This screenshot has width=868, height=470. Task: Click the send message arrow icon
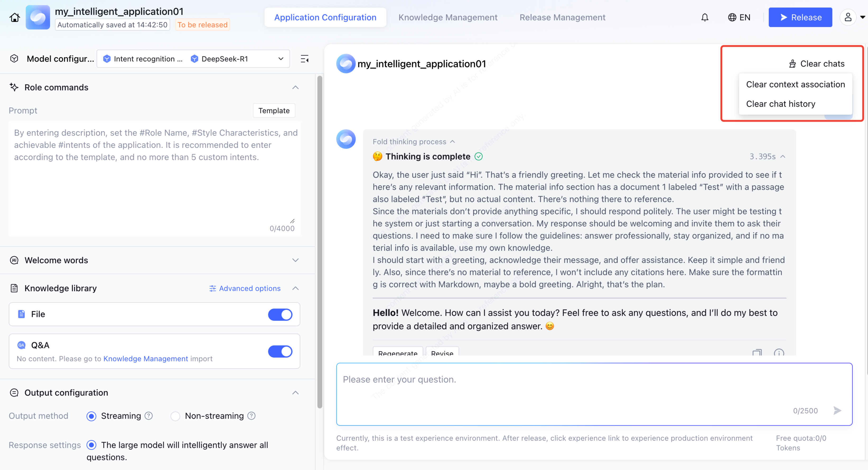(837, 410)
